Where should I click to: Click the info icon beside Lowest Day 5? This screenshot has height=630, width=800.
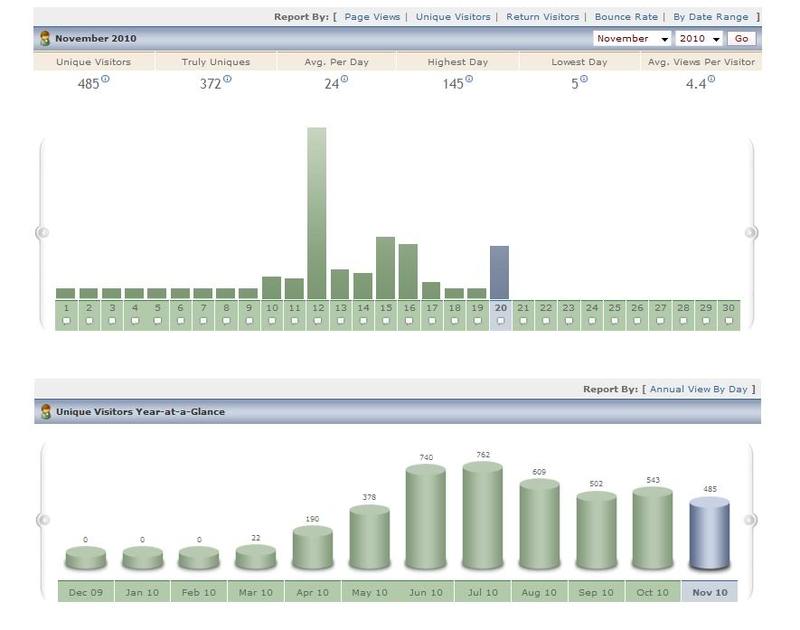coord(584,79)
